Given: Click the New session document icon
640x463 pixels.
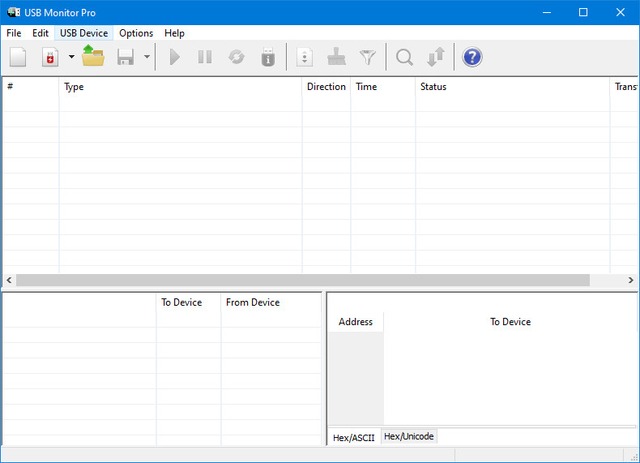Looking at the screenshot, I should point(18,57).
